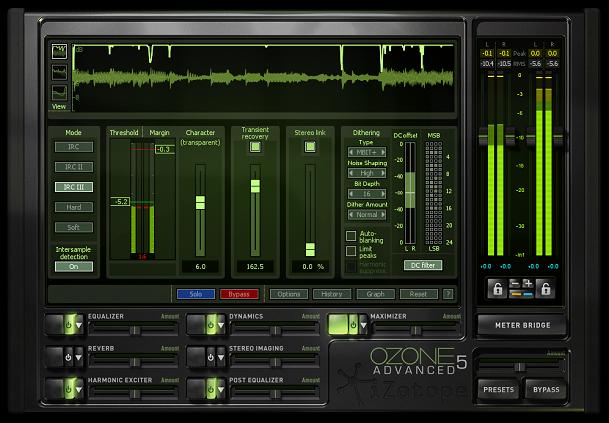
Task: Open the Equalizer preset dropdown arrow
Action: (79, 325)
